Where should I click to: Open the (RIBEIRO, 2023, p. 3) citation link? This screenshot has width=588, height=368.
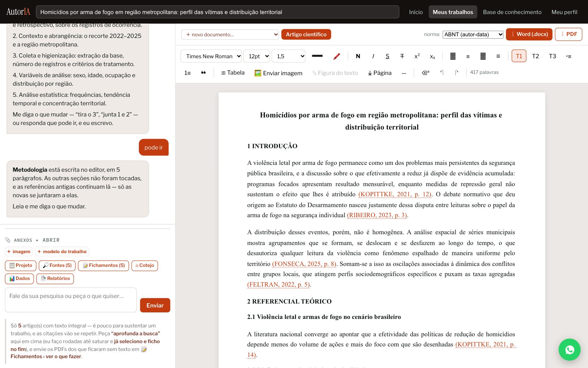(377, 215)
